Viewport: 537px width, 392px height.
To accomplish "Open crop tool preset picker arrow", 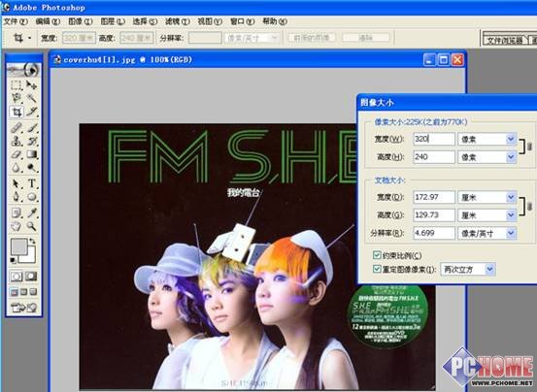I will (x=29, y=38).
